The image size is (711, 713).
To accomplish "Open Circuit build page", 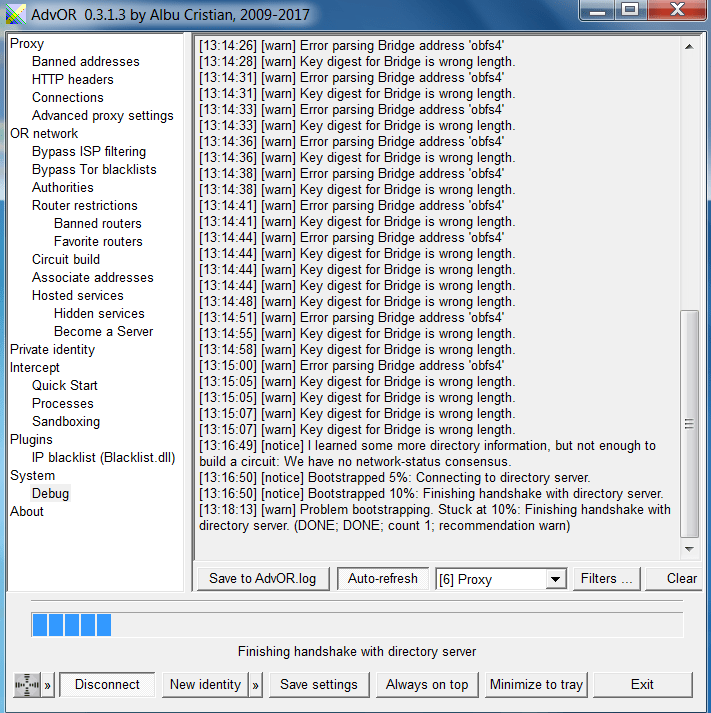I will [66, 259].
